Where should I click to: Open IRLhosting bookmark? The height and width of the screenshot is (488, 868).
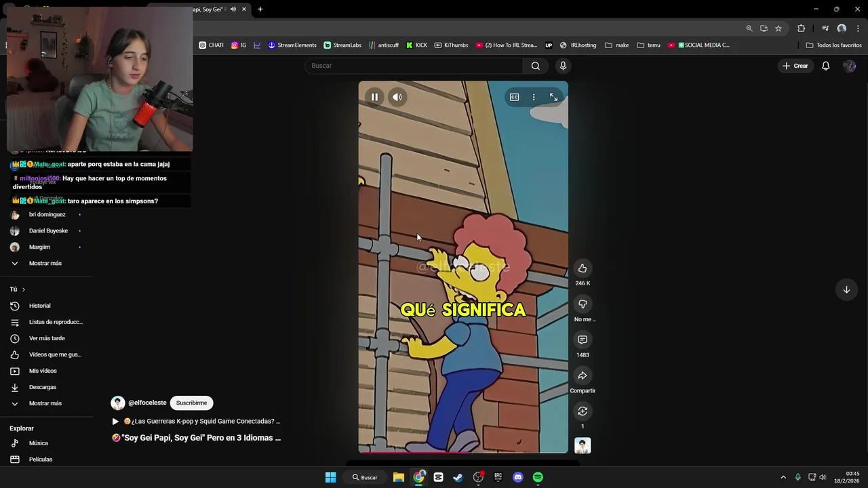pyautogui.click(x=578, y=45)
